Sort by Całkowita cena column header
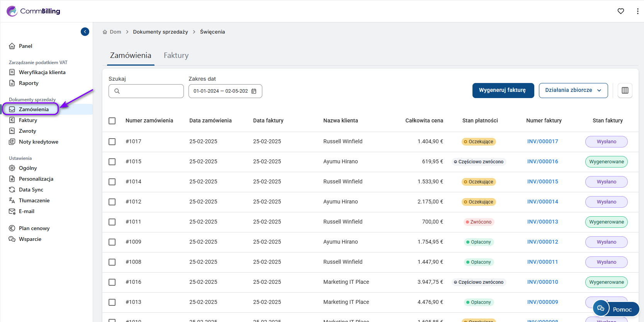The height and width of the screenshot is (322, 644). [424, 120]
